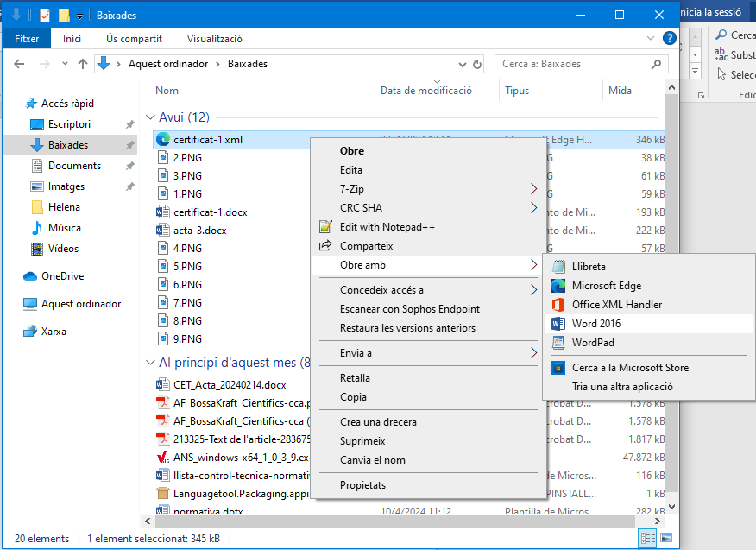This screenshot has height=550, width=756.
Task: Select Propietats from the context menu
Action: click(362, 485)
